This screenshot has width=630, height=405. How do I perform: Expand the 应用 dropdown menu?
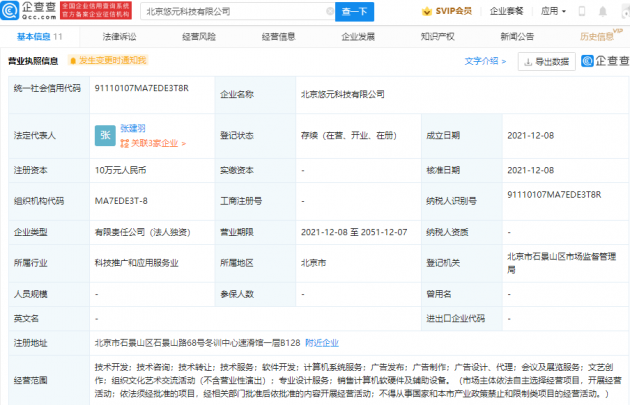553,11
